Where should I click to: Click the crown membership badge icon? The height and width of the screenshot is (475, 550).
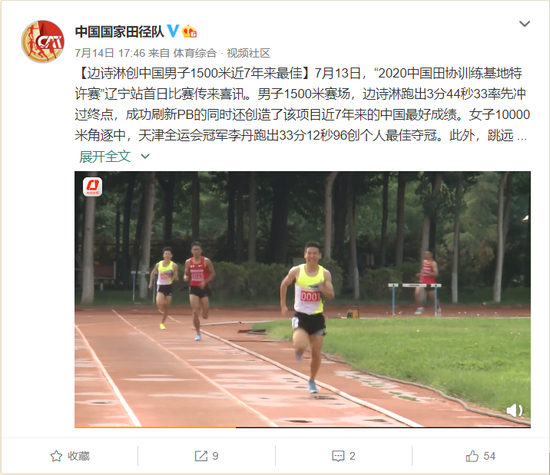click(x=189, y=32)
